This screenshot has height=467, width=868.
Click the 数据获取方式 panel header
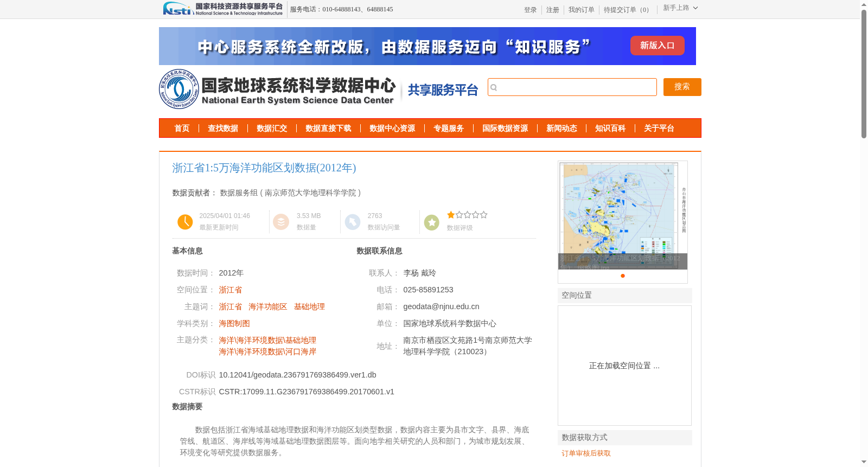tap(625, 438)
